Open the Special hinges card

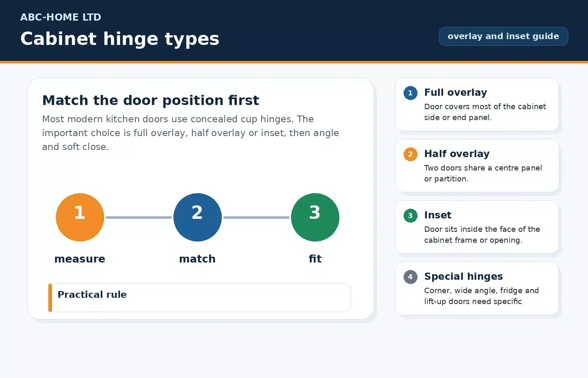[477, 288]
